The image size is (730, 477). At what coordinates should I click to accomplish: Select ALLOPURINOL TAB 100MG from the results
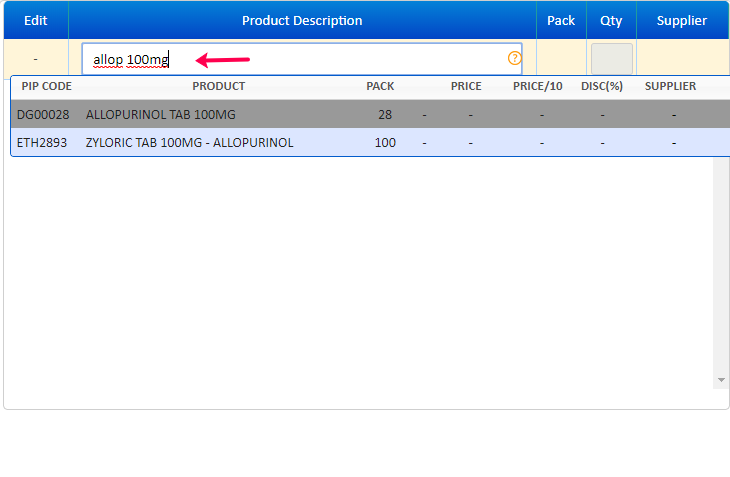click(x=161, y=115)
